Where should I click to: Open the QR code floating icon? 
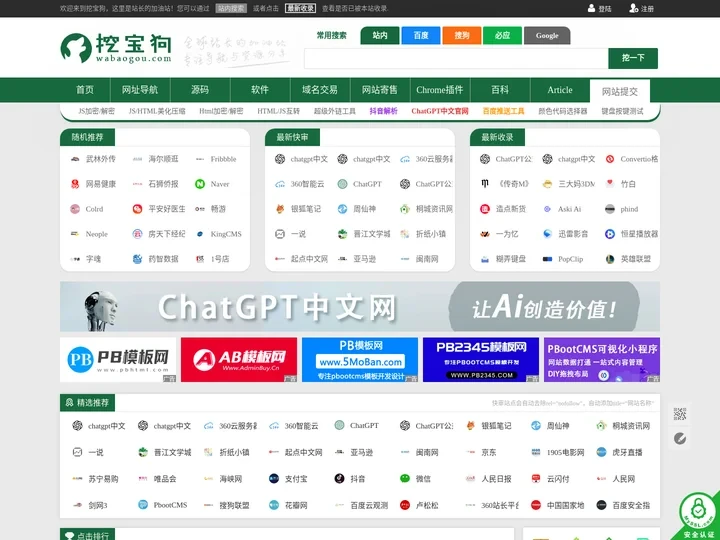coord(680,414)
